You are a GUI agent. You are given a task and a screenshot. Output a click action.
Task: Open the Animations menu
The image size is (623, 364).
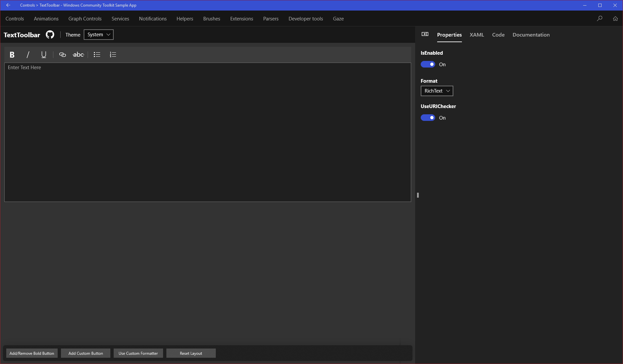click(x=46, y=19)
